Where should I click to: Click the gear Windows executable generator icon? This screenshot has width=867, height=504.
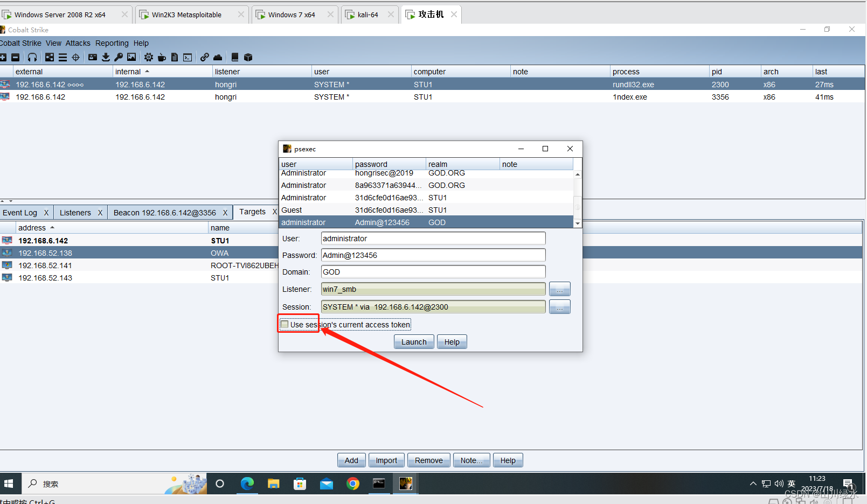(x=149, y=57)
